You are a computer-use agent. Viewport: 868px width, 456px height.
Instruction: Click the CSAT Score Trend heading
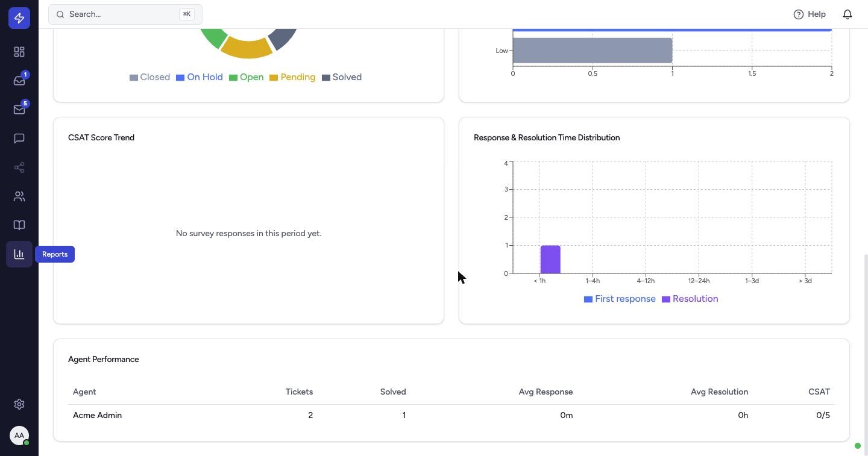click(x=101, y=138)
